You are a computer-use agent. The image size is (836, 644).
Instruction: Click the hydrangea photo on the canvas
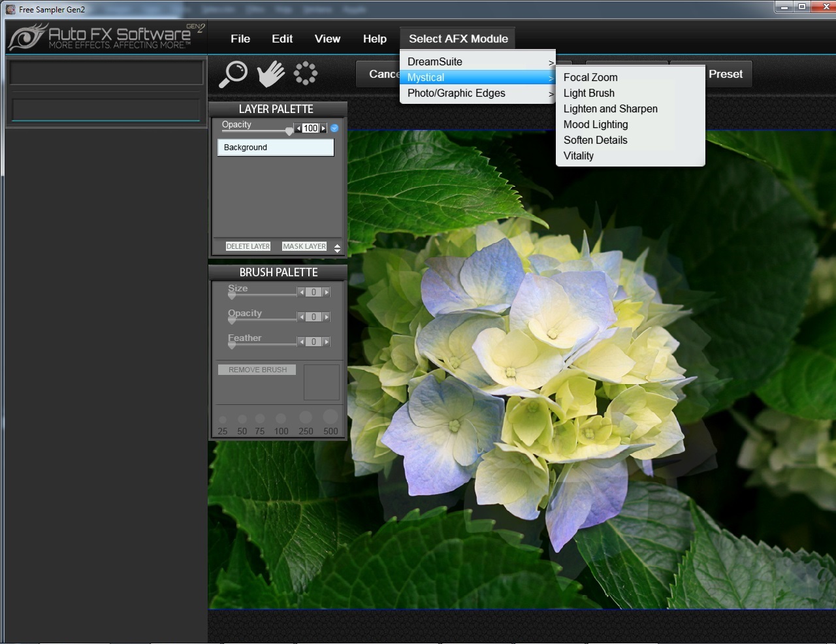[522, 370]
